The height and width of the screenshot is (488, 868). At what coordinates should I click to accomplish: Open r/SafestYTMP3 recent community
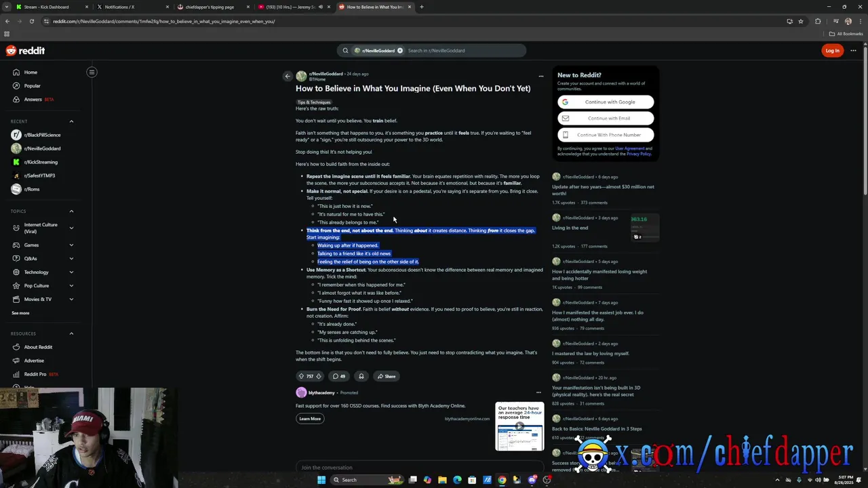point(39,176)
